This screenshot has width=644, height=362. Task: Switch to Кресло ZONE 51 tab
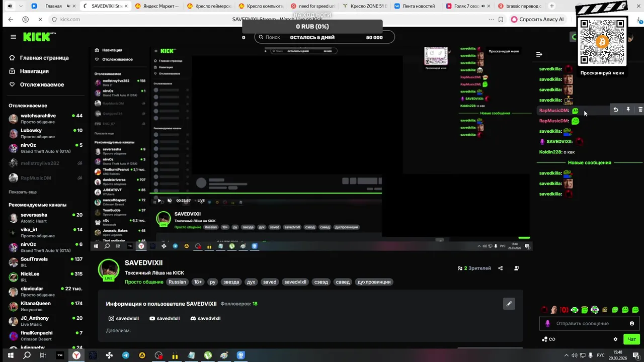tap(364, 6)
